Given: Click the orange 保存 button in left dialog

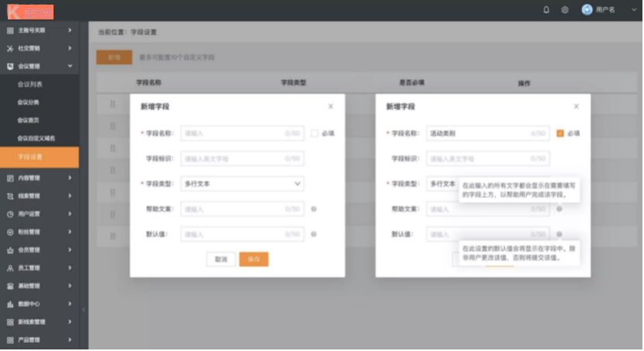Looking at the screenshot, I should click(x=254, y=259).
